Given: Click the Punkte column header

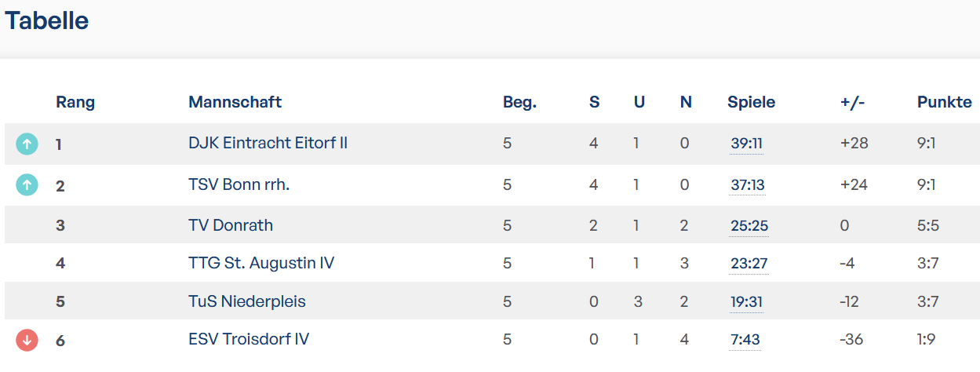Looking at the screenshot, I should 944,102.
